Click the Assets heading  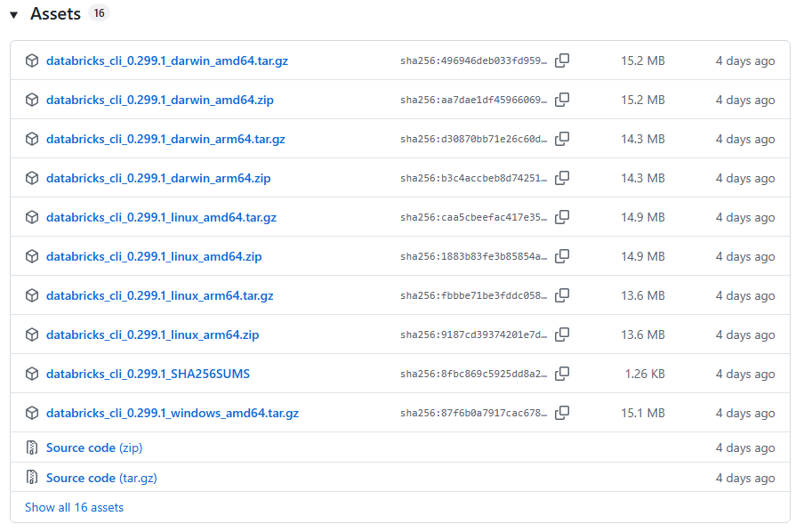55,13
